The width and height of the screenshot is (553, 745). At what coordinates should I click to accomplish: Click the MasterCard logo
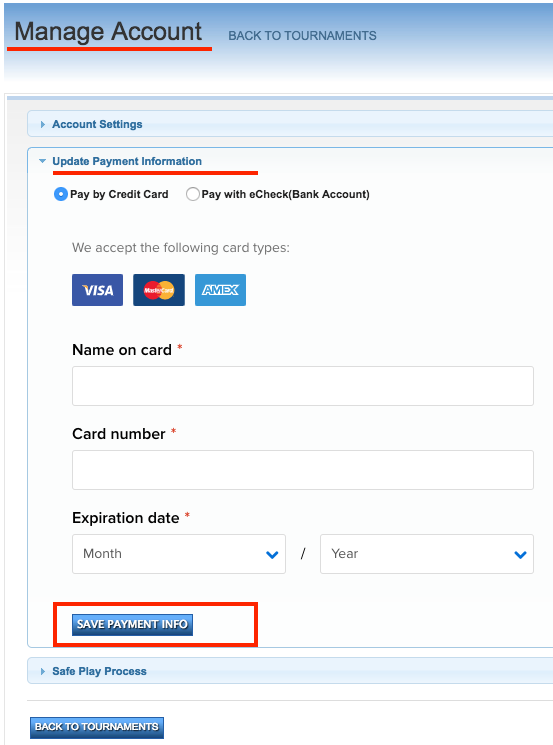(159, 290)
